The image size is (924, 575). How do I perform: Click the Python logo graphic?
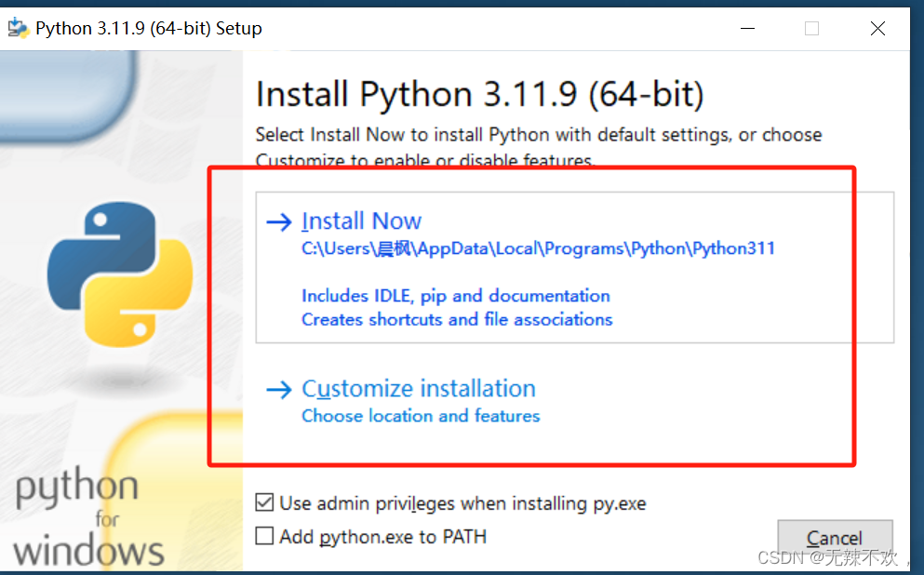[120, 274]
